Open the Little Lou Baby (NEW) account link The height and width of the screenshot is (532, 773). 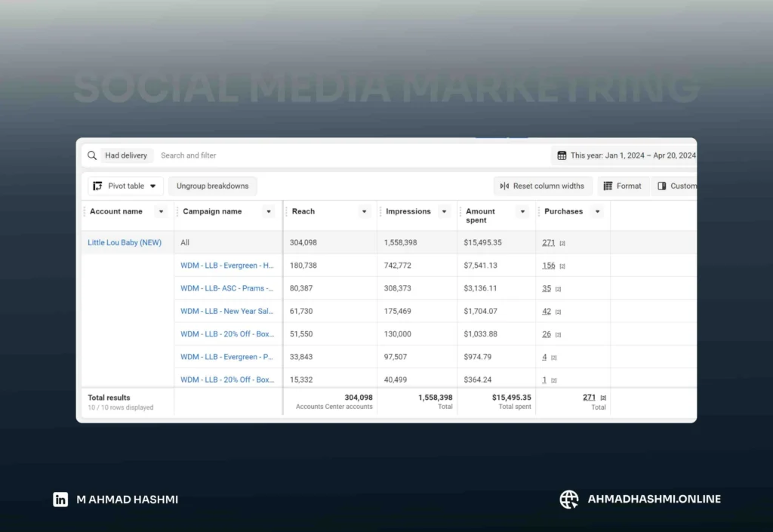point(125,242)
